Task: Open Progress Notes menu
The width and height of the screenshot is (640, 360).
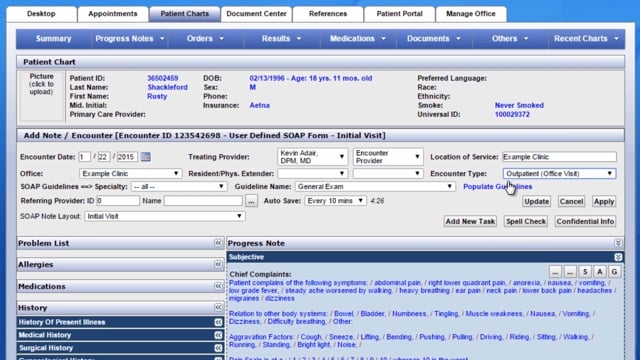Action: 129,39
